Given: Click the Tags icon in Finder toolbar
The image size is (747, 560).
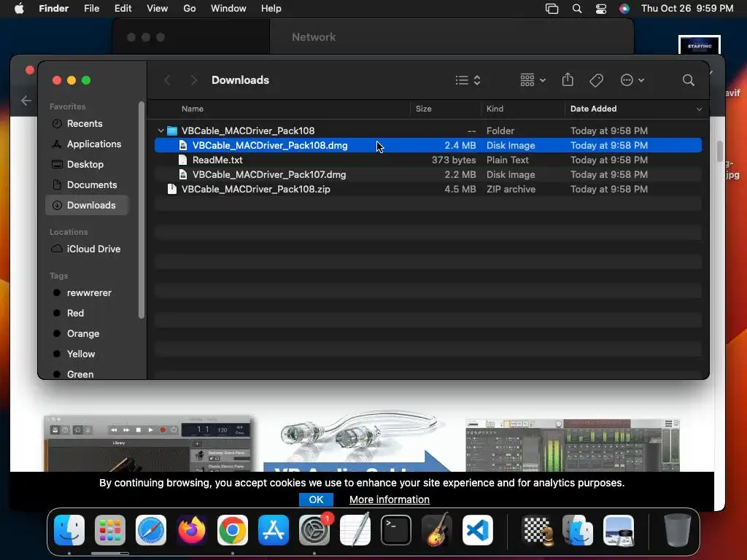Looking at the screenshot, I should (x=596, y=80).
